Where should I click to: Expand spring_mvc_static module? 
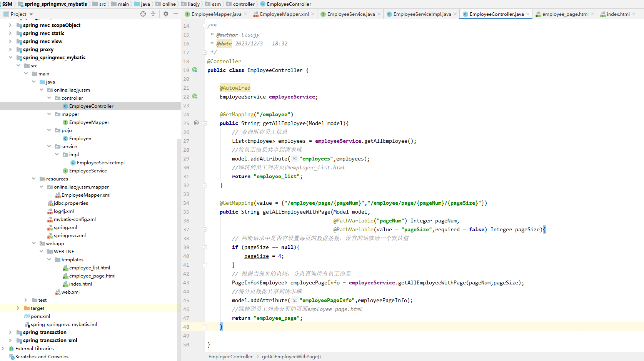click(10, 33)
